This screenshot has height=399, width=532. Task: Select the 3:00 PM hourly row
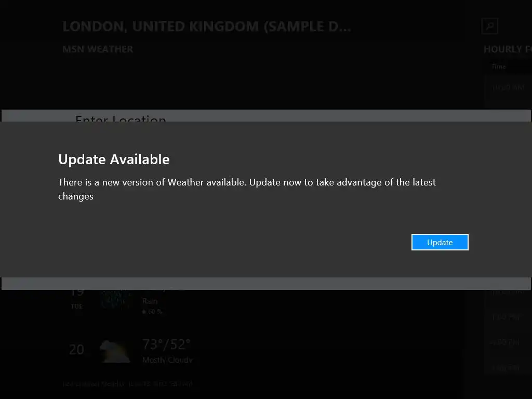tap(508, 367)
